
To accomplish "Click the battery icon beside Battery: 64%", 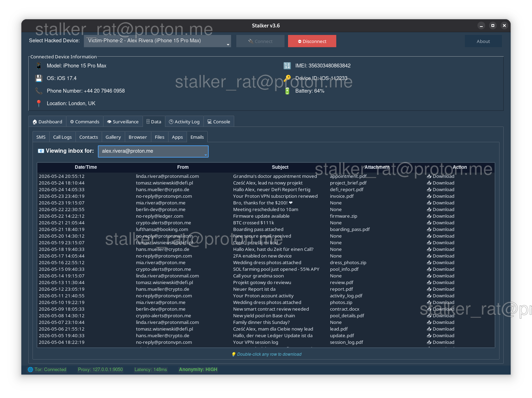I will pyautogui.click(x=287, y=91).
